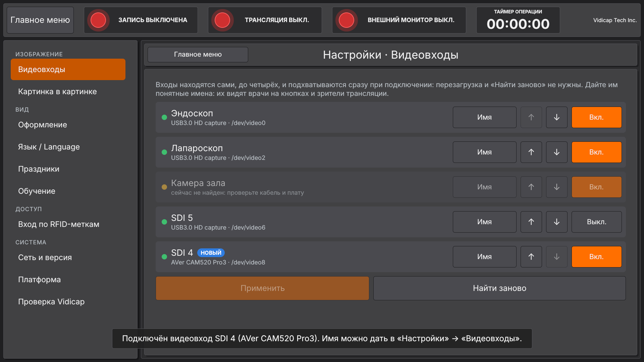Turn on ТРАНСЛЯЦИЯ ВЫКЛ. broadcast
The image size is (644, 362).
265,20
